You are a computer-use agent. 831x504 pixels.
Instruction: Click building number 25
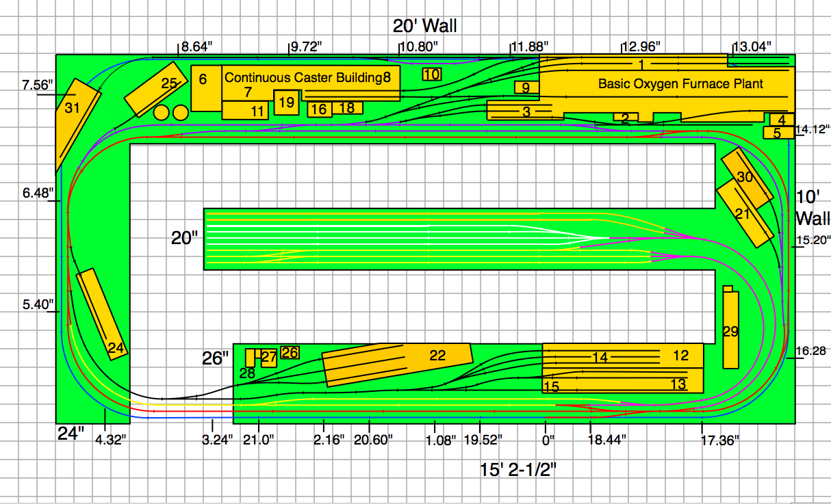click(x=168, y=83)
